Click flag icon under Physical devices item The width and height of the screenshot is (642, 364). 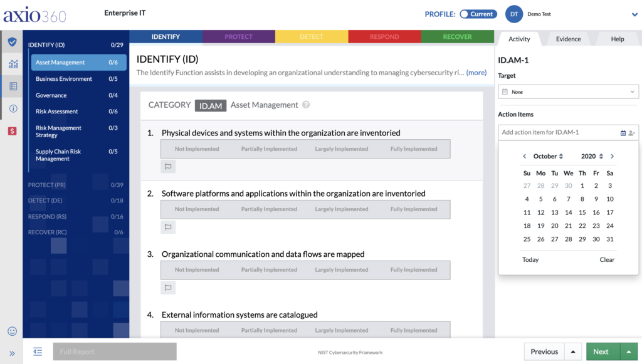(x=168, y=167)
